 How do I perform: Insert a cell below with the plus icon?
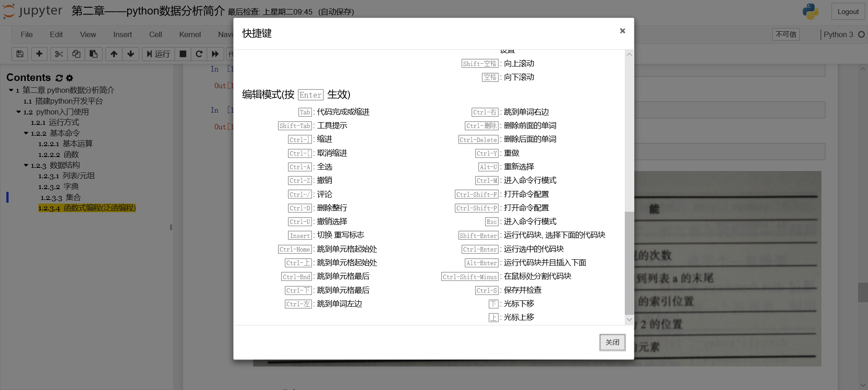(39, 54)
